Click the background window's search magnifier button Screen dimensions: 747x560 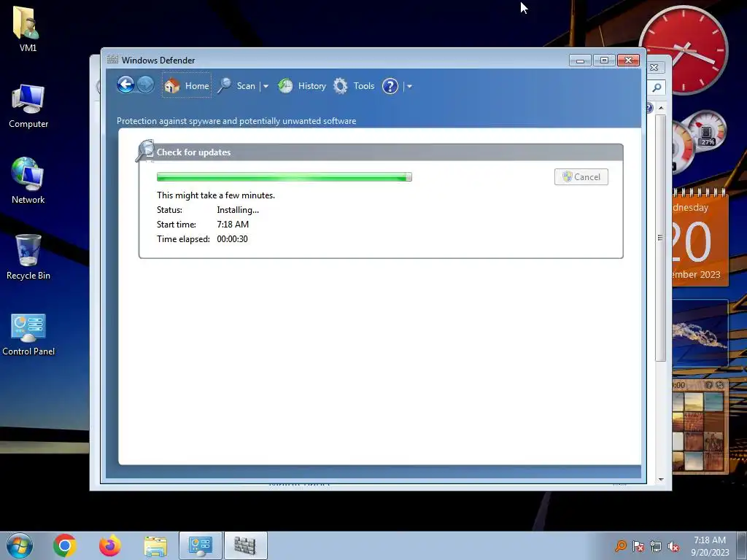(x=657, y=87)
